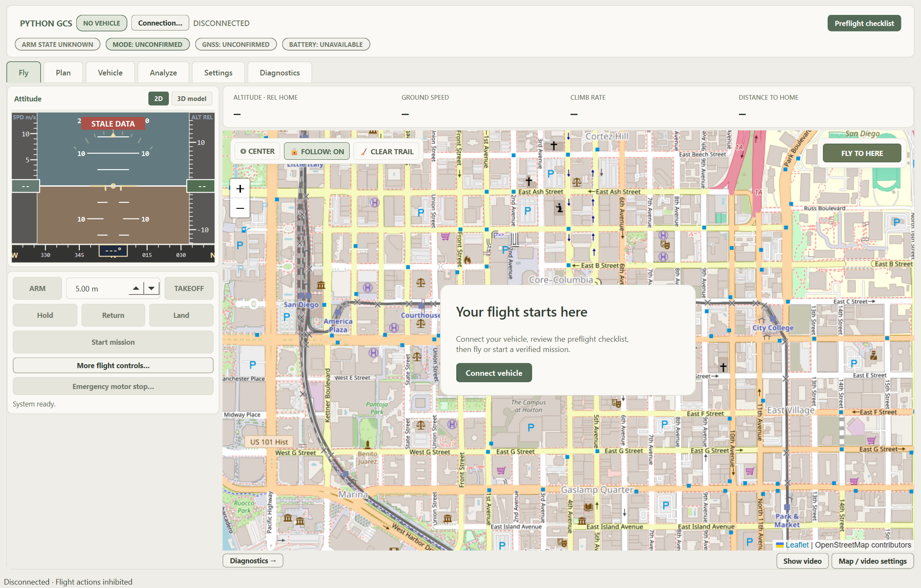921x588 pixels.
Task: Click the compass heading readout box
Action: click(x=113, y=250)
